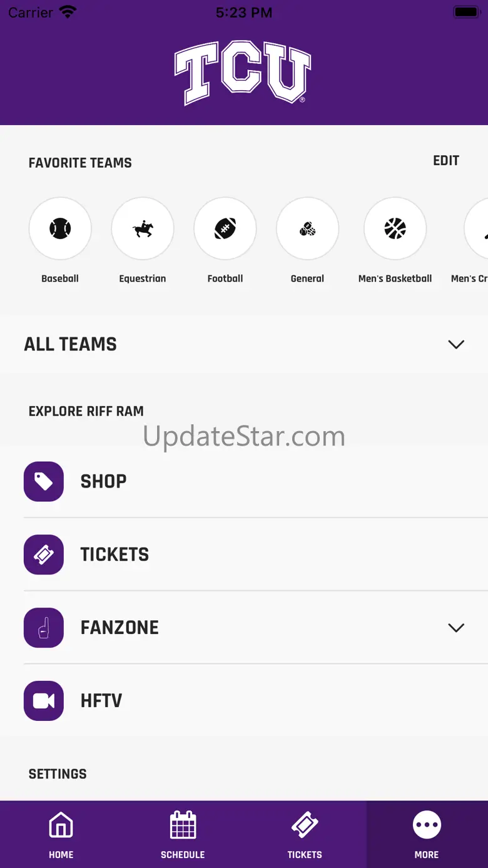Open the General sports icon
The width and height of the screenshot is (488, 868).
[307, 229]
